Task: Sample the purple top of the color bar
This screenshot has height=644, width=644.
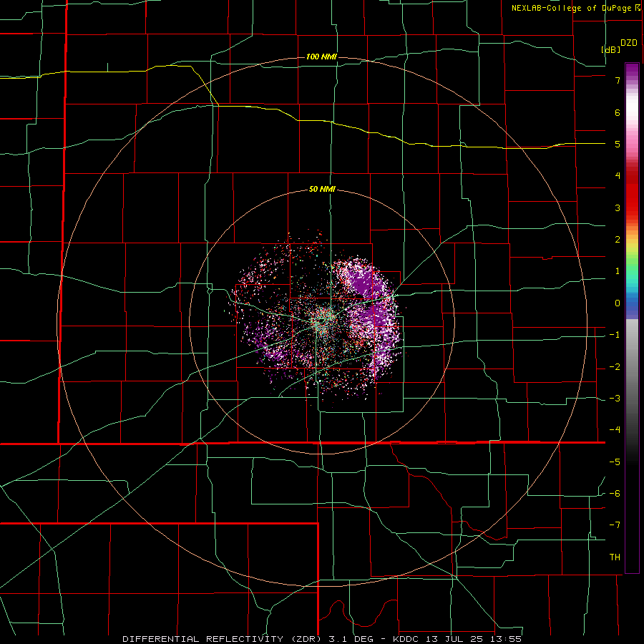Action: click(632, 70)
